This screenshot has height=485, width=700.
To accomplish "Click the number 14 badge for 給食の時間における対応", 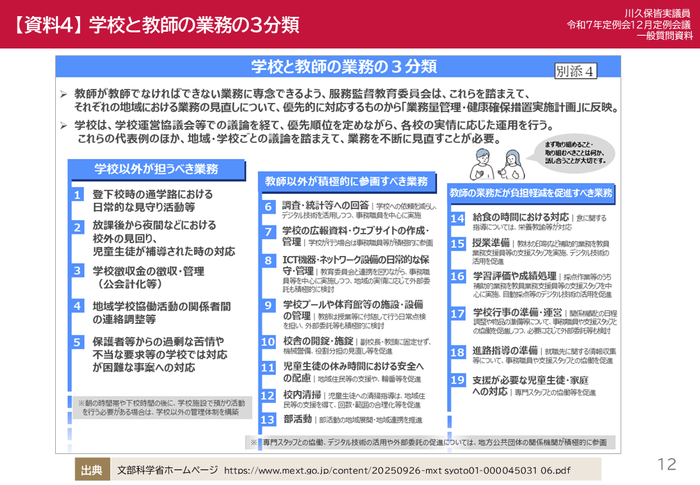I will click(456, 217).
